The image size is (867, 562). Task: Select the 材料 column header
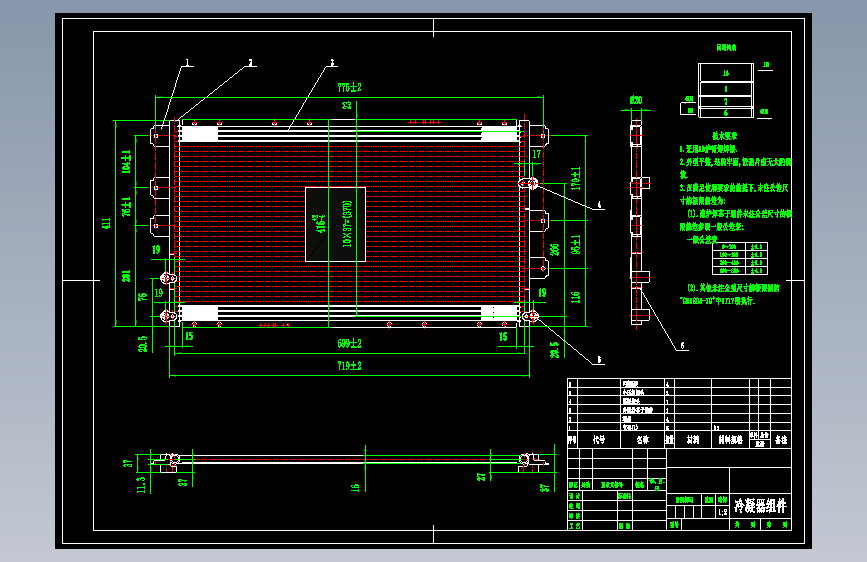[693, 440]
